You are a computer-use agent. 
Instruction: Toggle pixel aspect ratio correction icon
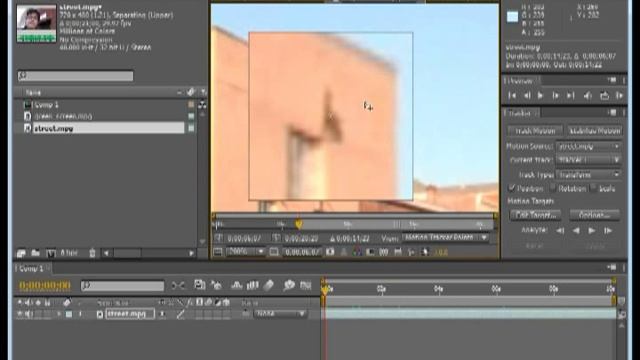click(x=398, y=252)
